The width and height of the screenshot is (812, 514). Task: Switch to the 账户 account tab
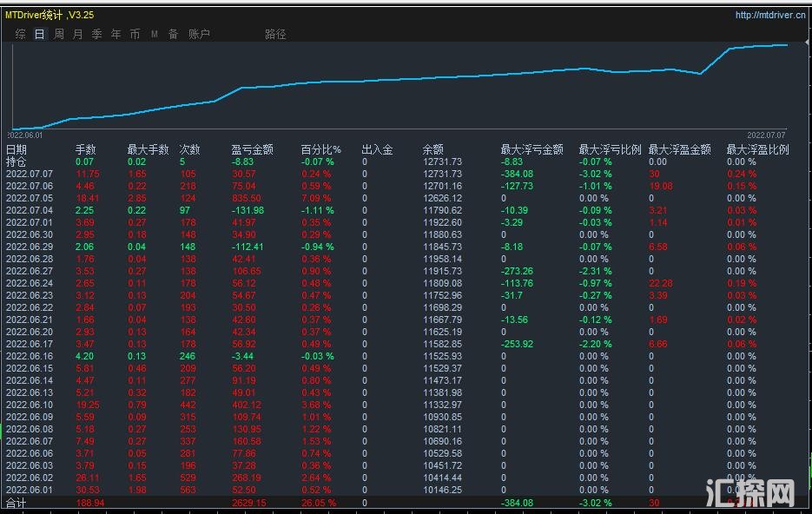coord(199,34)
